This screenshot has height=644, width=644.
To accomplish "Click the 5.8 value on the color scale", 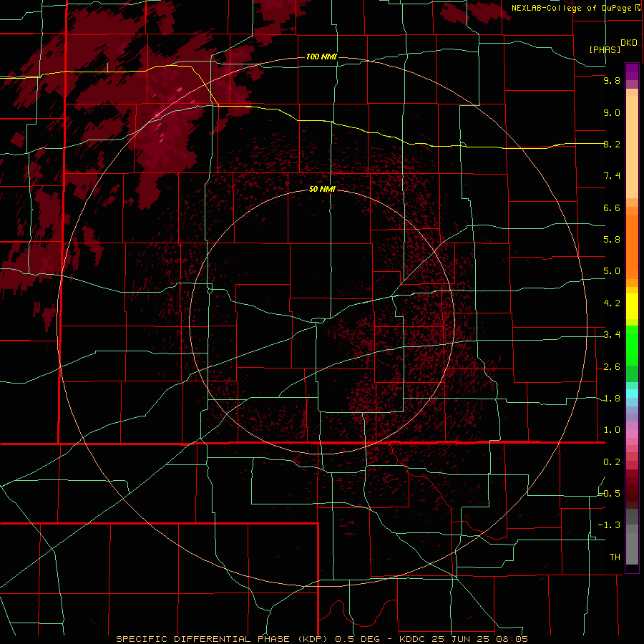I will [612, 240].
